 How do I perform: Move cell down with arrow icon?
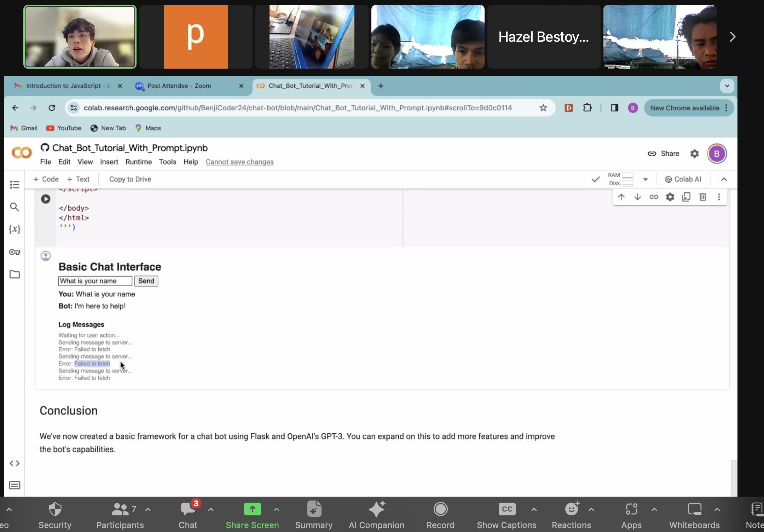click(637, 197)
